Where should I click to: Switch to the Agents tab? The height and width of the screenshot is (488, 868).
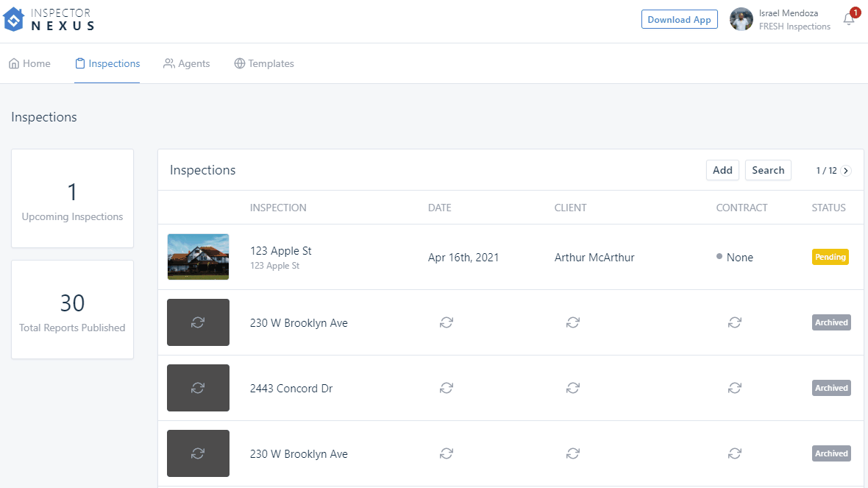(187, 64)
